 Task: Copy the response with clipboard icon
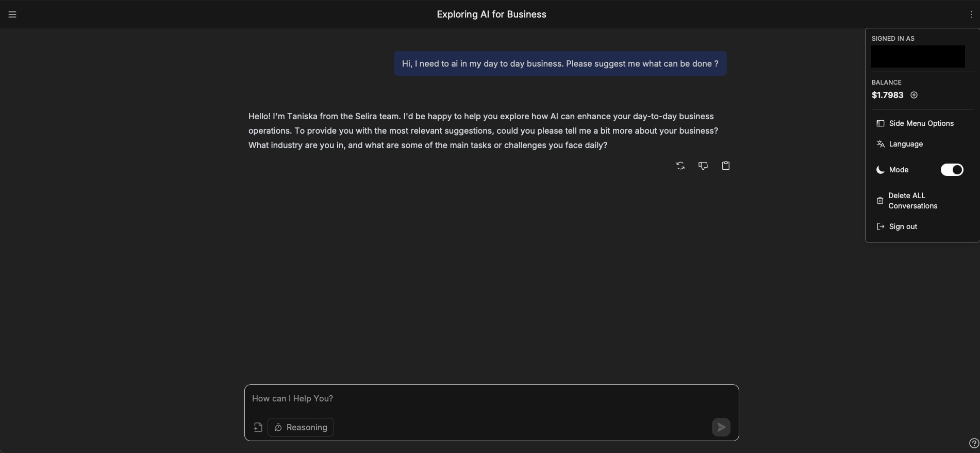(726, 166)
